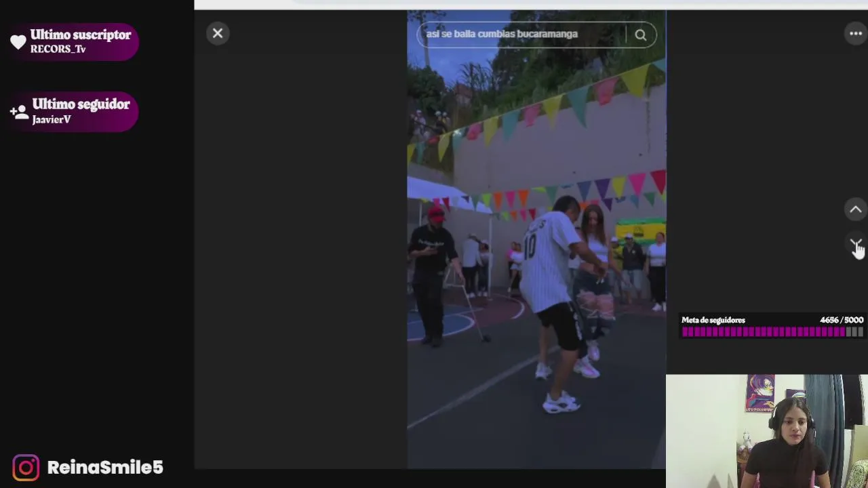Click the RECORS_Tv subscriber name
The height and width of the screenshot is (488, 868).
(58, 49)
